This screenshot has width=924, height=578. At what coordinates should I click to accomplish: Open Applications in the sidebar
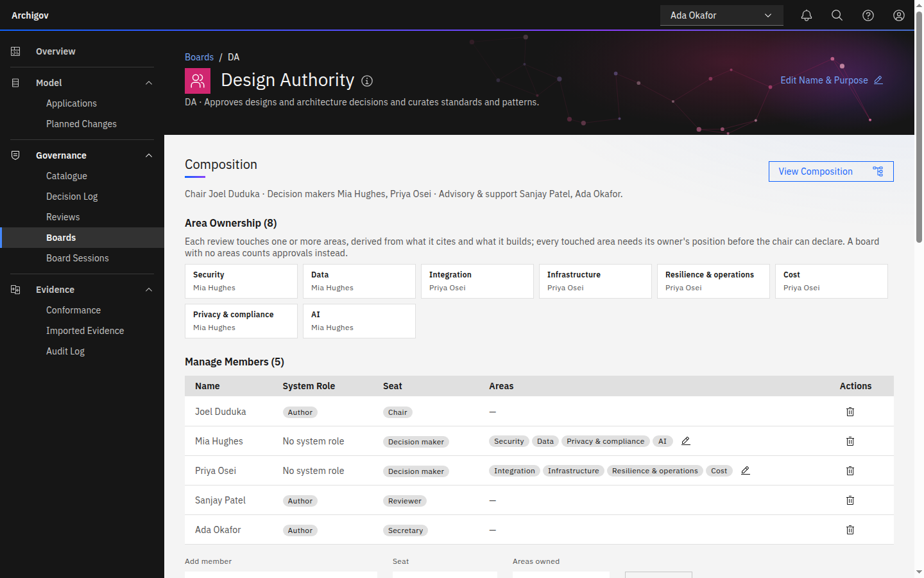click(82, 103)
